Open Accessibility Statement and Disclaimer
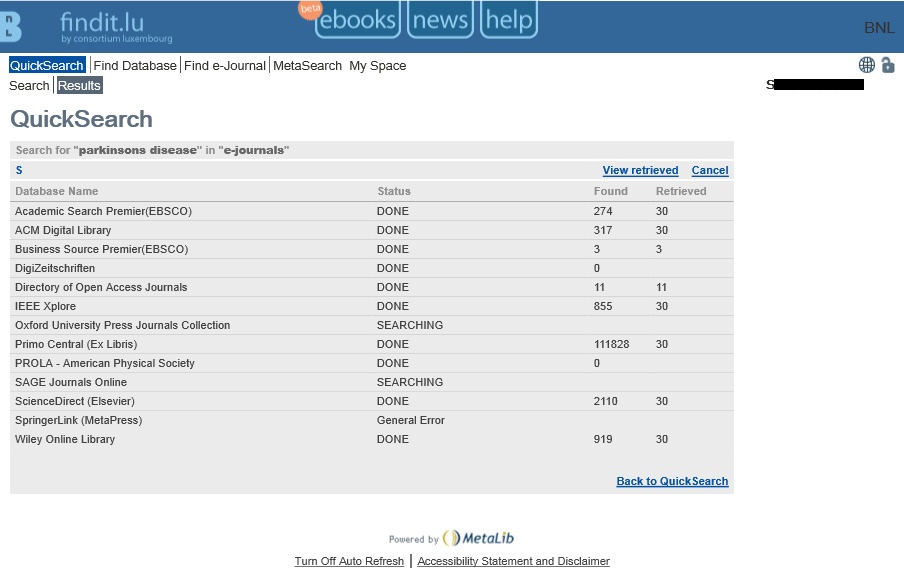This screenshot has height=570, width=904. tap(513, 561)
